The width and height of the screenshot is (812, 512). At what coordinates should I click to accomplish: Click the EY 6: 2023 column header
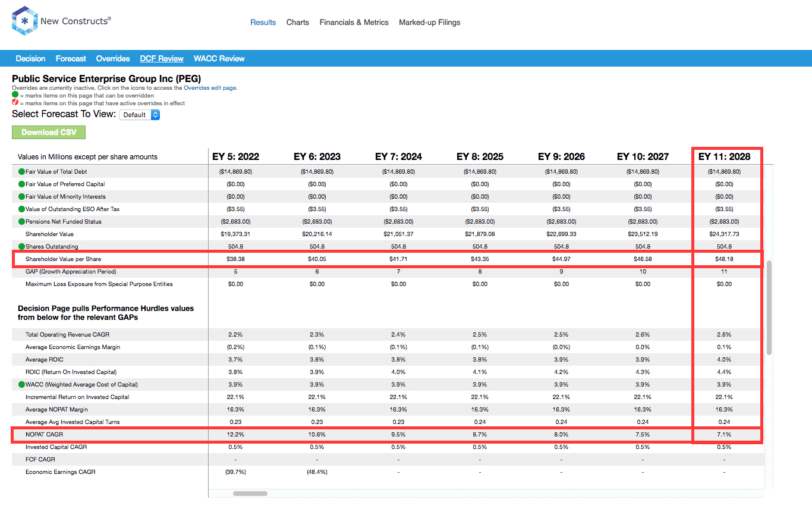coord(317,157)
